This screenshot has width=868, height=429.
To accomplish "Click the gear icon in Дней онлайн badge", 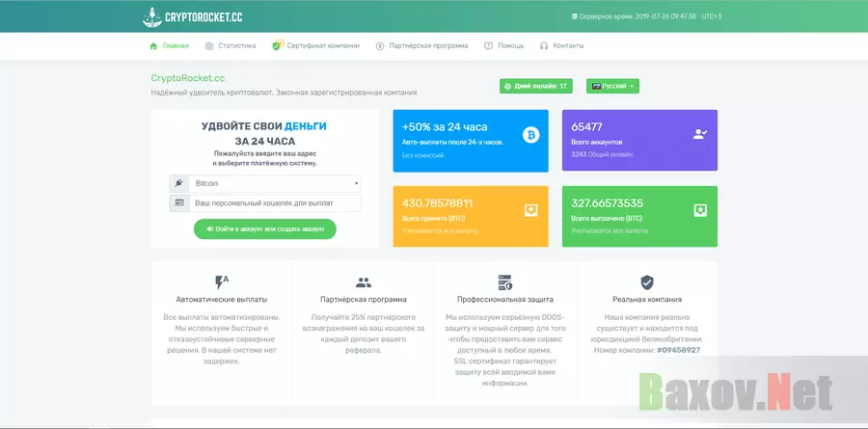I will [507, 87].
